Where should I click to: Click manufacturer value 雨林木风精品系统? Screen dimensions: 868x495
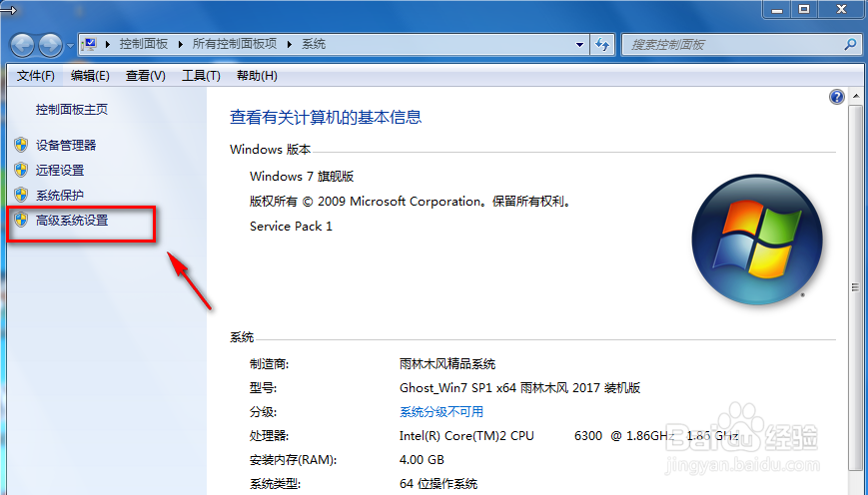pyautogui.click(x=447, y=364)
